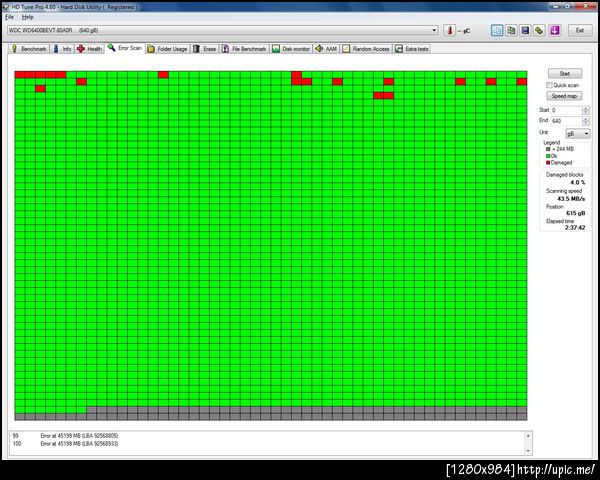This screenshot has height=480, width=600.
Task: Click the Start value stepper arrows
Action: click(x=585, y=110)
